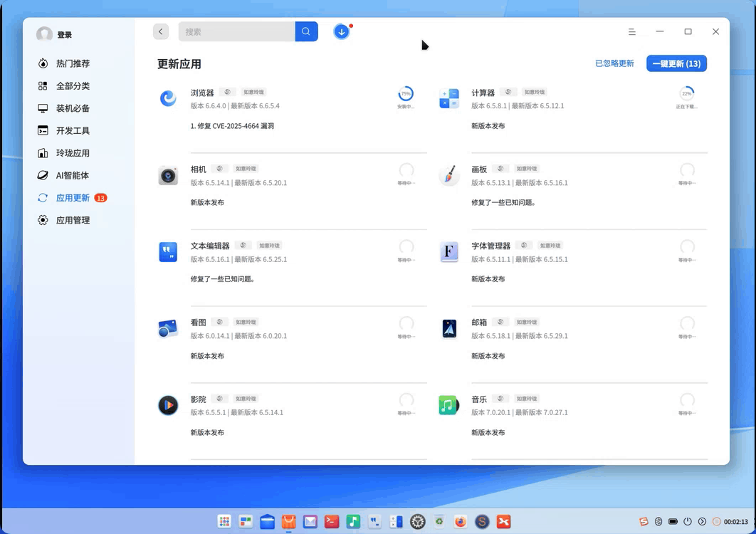This screenshot has height=534, width=756.
Task: Click the 如意玲珑 tag beside 浏览器
Action: point(253,92)
